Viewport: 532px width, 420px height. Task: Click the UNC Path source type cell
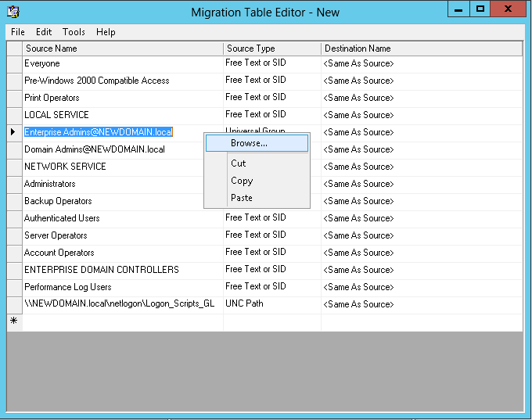(271, 304)
